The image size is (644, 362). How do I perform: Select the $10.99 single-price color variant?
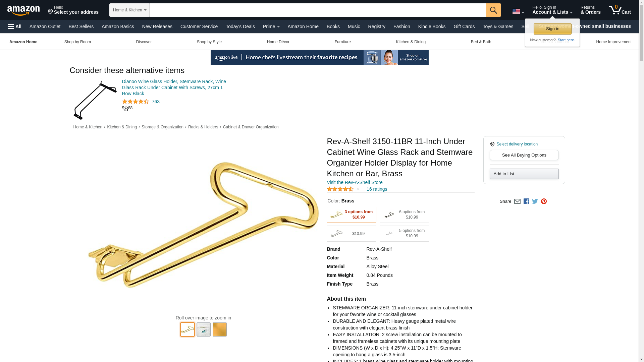tap(351, 234)
